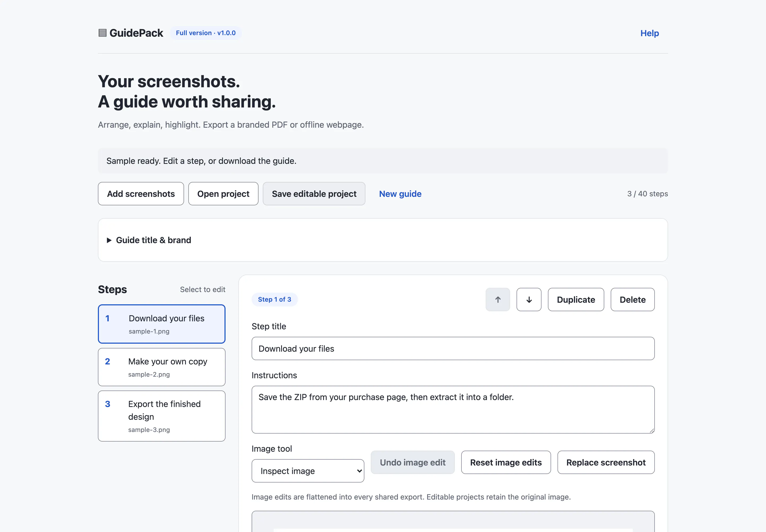Click Reset image edits button
The width and height of the screenshot is (766, 532).
coord(506,462)
